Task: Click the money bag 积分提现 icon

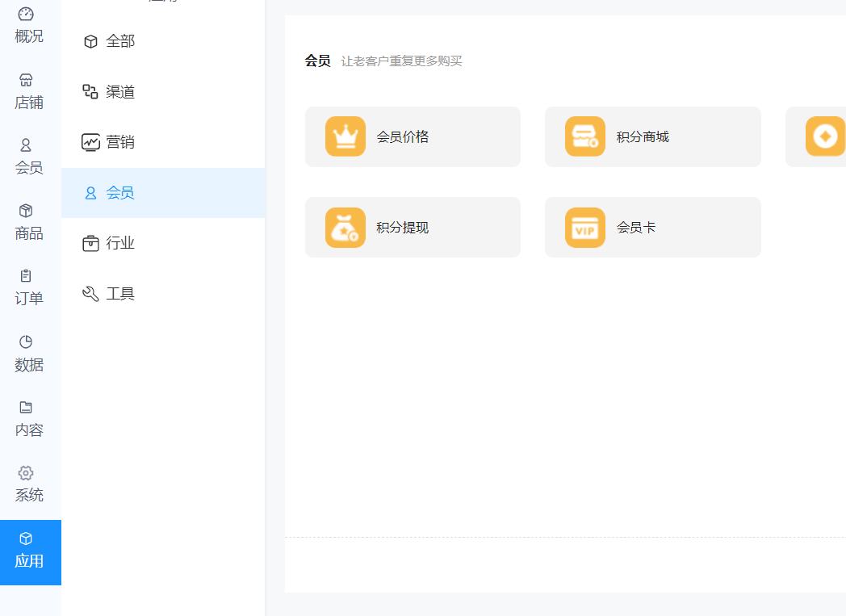Action: coord(346,228)
